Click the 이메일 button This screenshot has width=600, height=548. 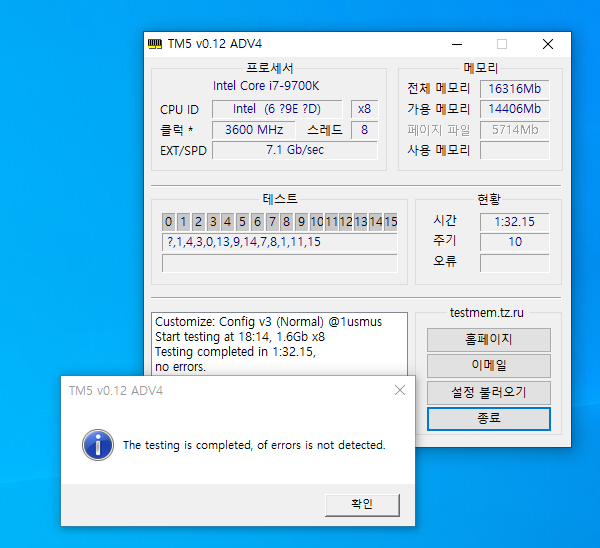489,365
